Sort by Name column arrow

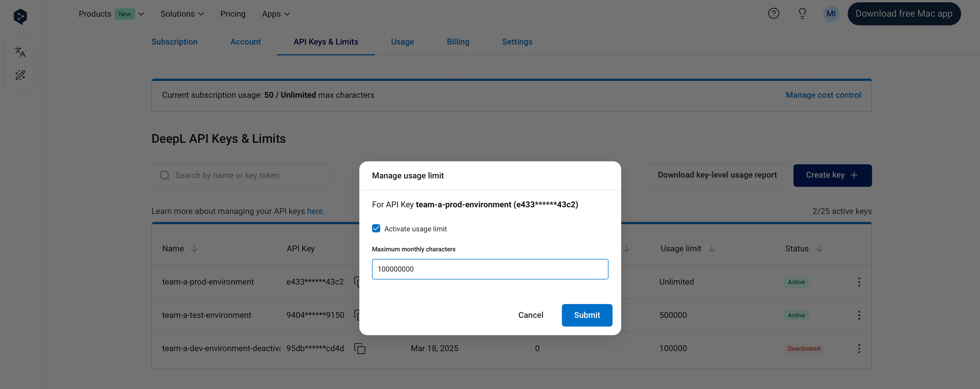194,249
